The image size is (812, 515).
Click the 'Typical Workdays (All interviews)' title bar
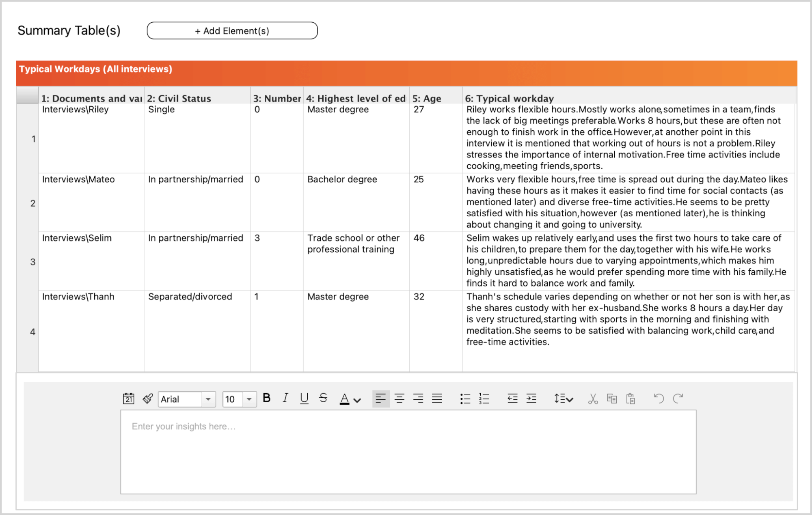click(x=406, y=73)
